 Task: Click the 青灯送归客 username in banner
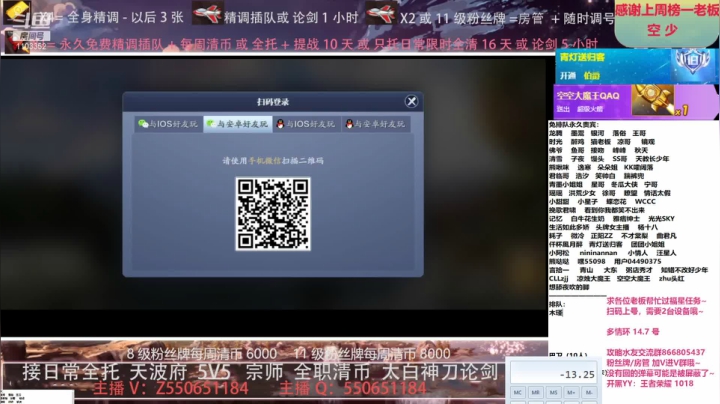click(x=582, y=58)
